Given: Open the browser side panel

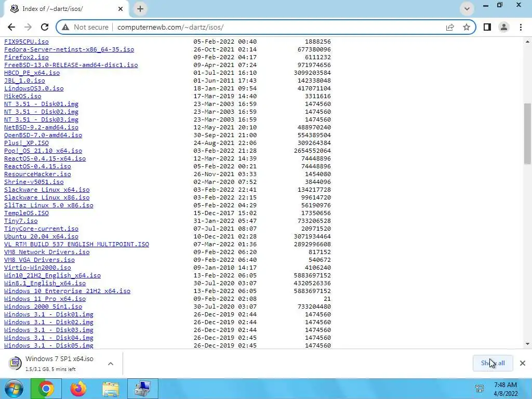Looking at the screenshot, I should pos(487,27).
